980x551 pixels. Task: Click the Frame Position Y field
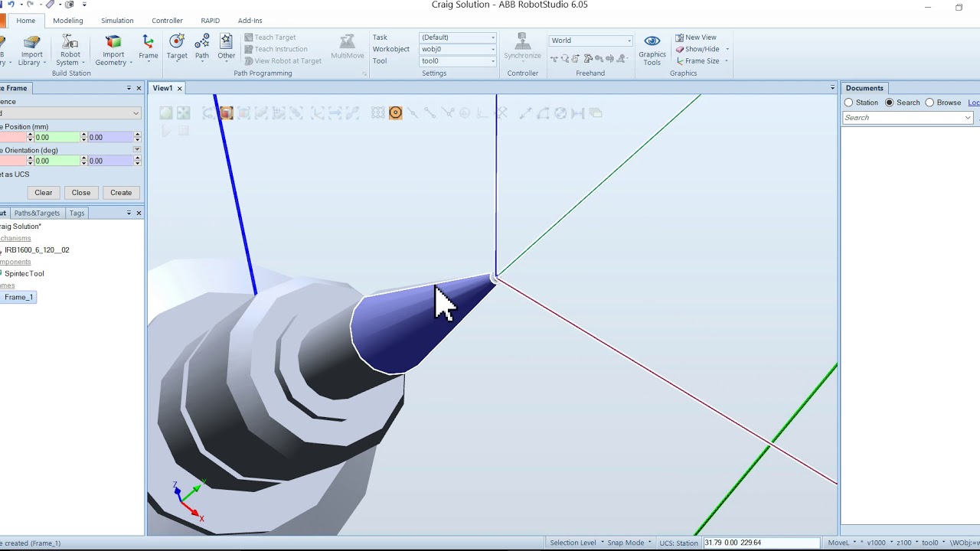pyautogui.click(x=57, y=137)
